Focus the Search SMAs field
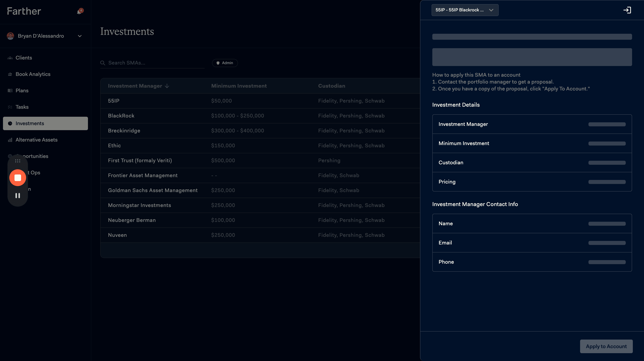 pos(152,63)
